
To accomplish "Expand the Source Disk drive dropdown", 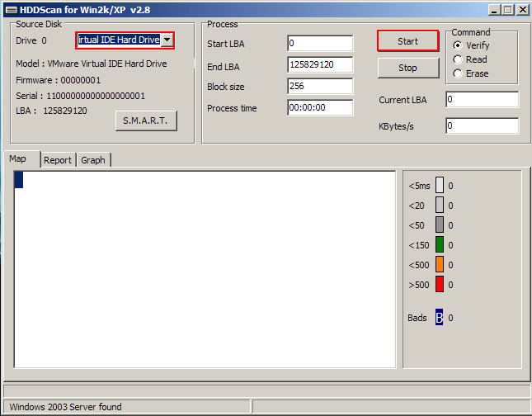I will [167, 40].
